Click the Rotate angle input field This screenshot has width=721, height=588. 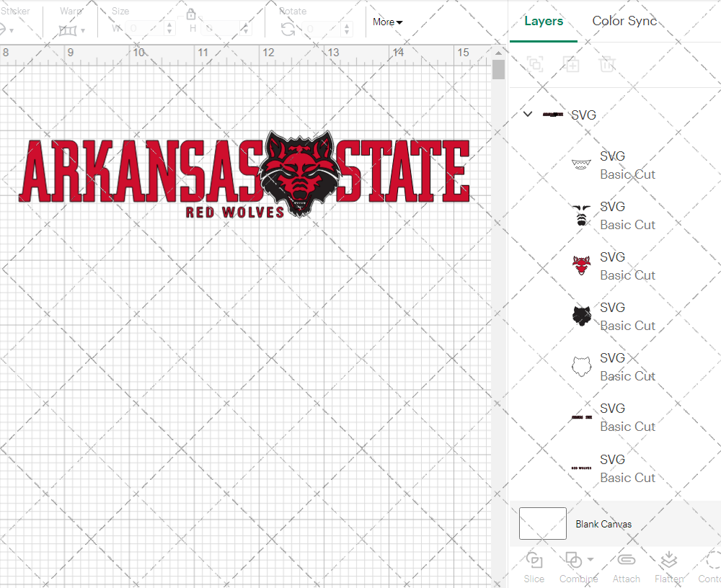tap(322, 29)
